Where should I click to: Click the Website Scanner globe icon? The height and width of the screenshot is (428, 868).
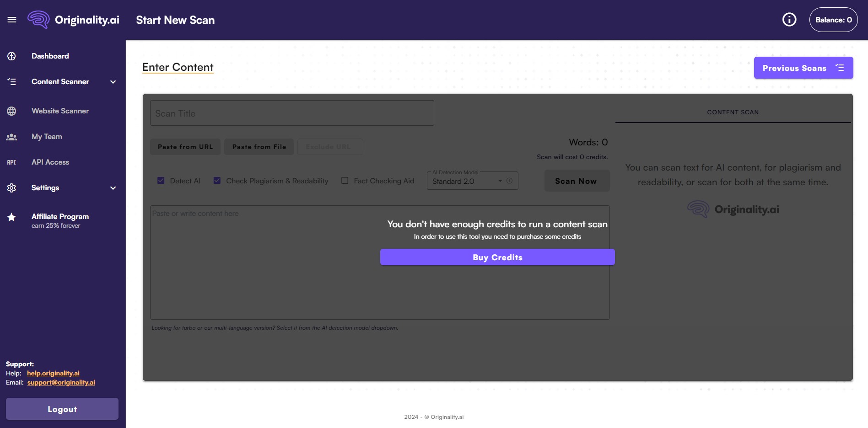[x=11, y=111]
